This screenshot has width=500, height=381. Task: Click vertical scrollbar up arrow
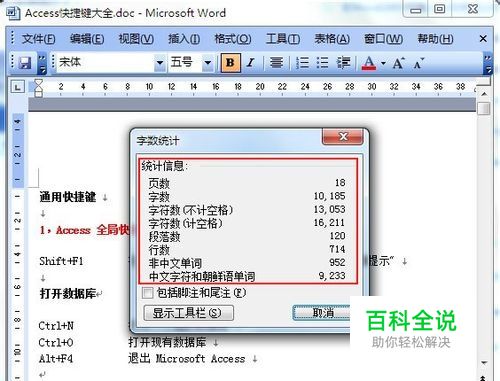point(484,94)
